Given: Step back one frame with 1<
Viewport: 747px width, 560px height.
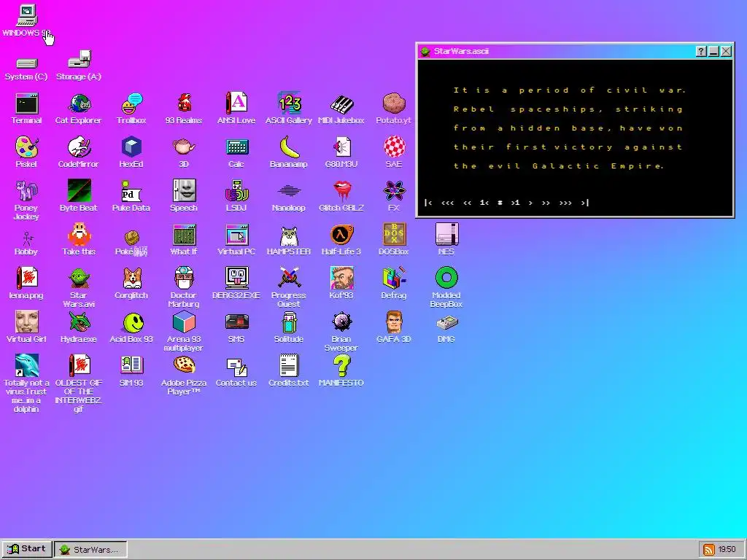Looking at the screenshot, I should [x=484, y=203].
